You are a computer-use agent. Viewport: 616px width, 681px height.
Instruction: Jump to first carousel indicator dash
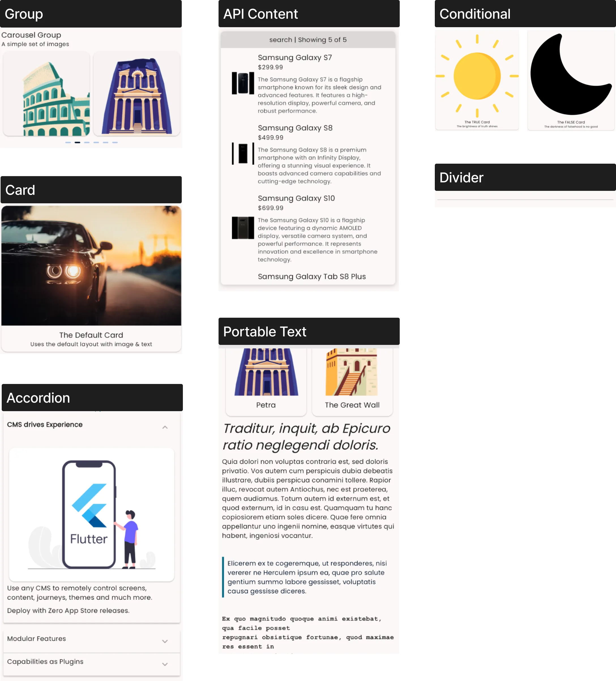click(x=68, y=142)
